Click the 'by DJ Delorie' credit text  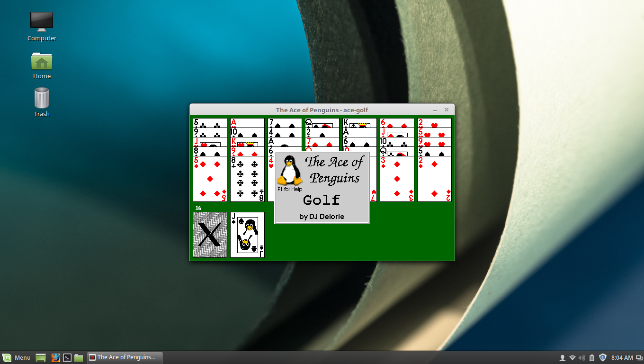pyautogui.click(x=322, y=217)
